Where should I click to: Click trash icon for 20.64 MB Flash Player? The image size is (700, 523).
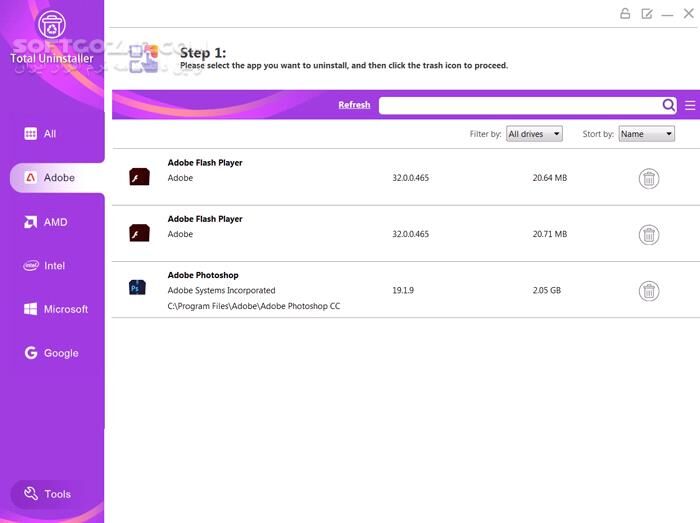(x=649, y=178)
